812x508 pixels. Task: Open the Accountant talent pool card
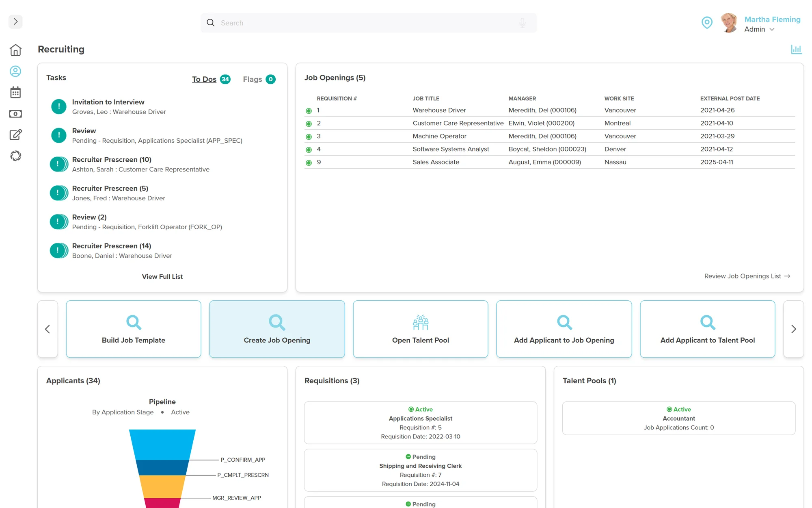(679, 418)
